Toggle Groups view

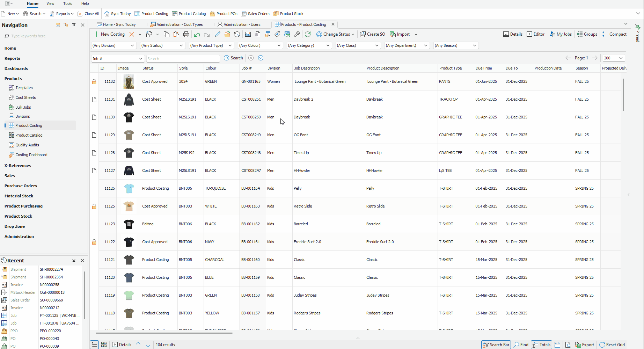(587, 34)
